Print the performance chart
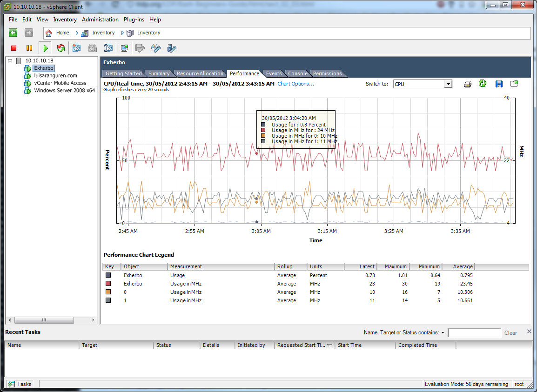 (468, 84)
